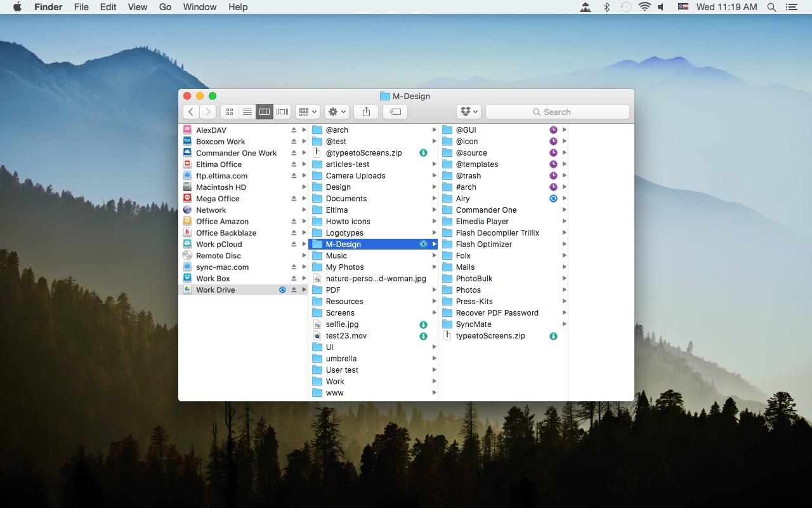
Task: Open the gear action menu dropdown
Action: [337, 112]
